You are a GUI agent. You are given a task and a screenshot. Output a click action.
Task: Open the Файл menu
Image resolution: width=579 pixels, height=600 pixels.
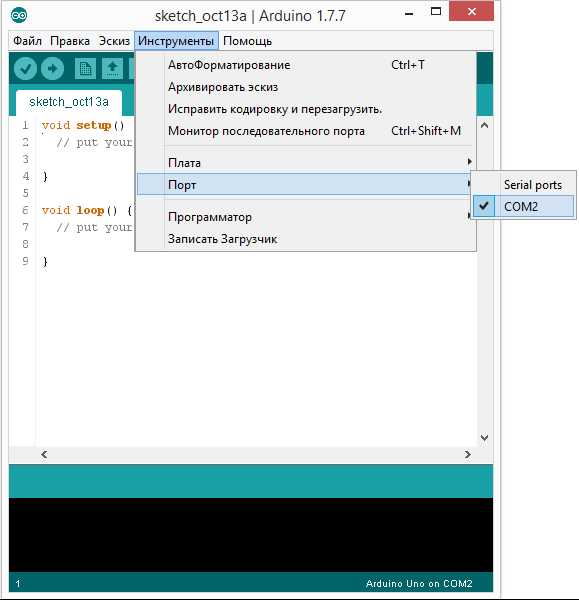(27, 41)
